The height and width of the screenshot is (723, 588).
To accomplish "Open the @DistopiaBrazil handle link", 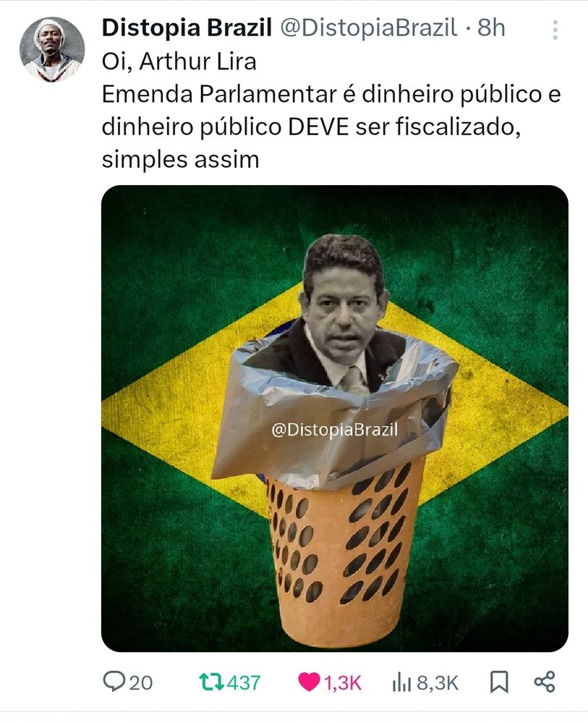I will (x=369, y=27).
